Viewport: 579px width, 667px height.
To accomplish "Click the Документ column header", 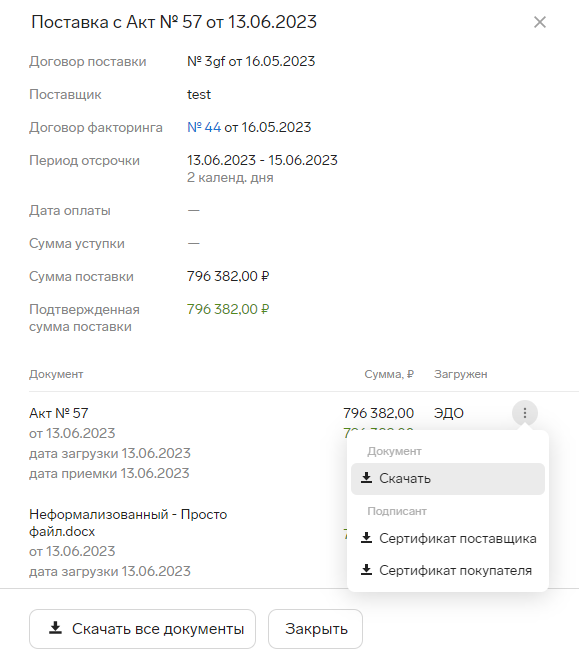I will tap(56, 374).
